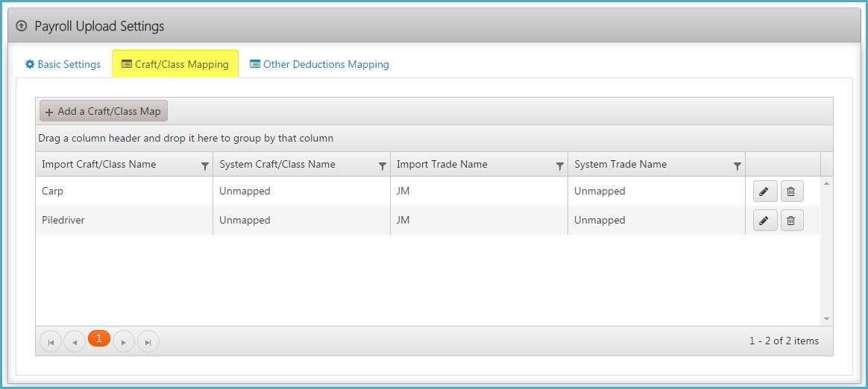Viewport: 868px width, 389px height.
Task: Delete the Carp row with trash icon
Action: [x=792, y=192]
